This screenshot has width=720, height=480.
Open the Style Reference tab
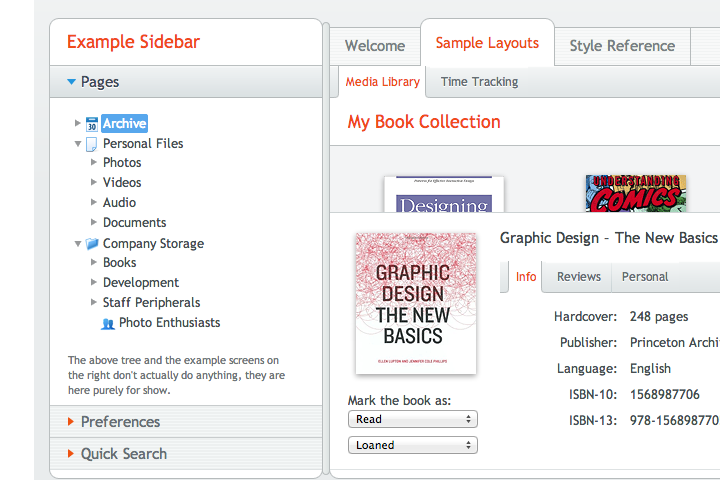(x=622, y=46)
